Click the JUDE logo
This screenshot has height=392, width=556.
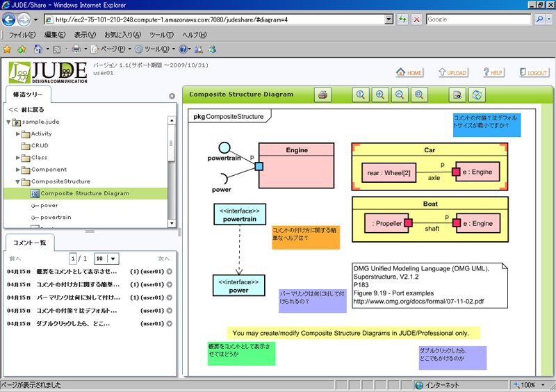point(48,72)
